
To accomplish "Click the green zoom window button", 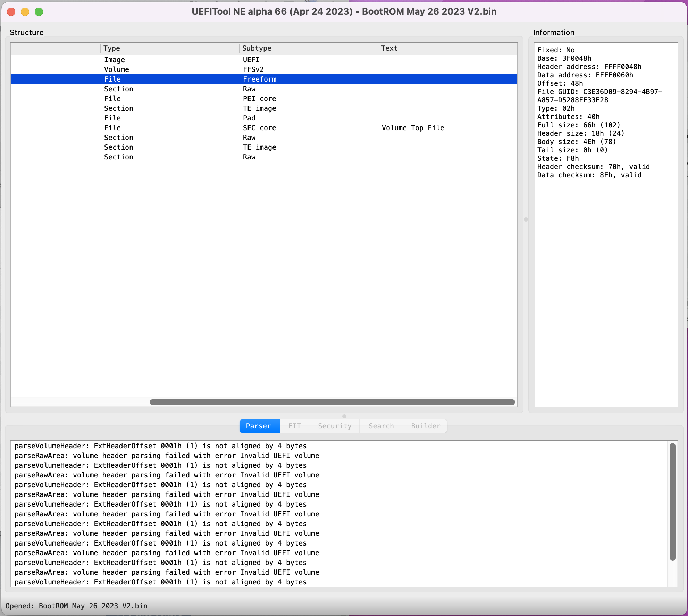I will pos(39,12).
